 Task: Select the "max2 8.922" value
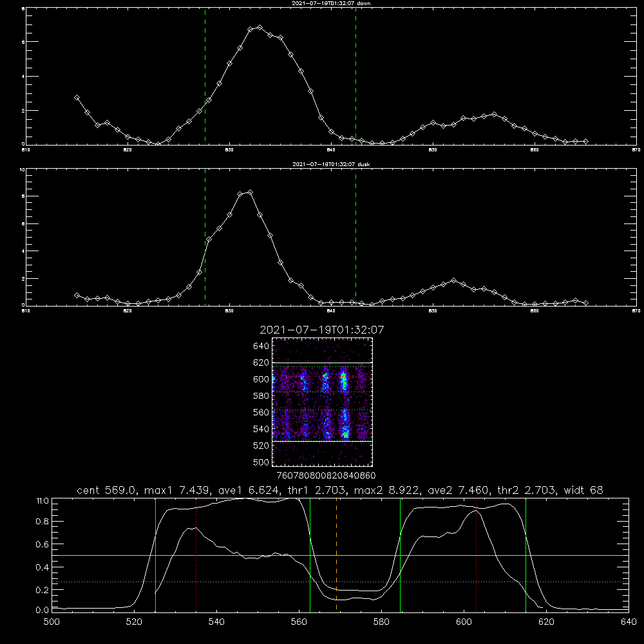click(x=386, y=490)
